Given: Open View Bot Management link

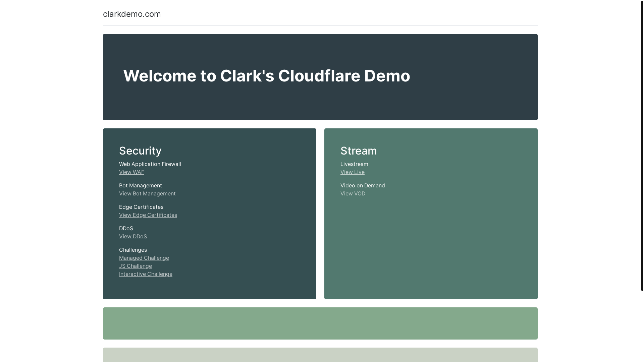Looking at the screenshot, I should [147, 193].
